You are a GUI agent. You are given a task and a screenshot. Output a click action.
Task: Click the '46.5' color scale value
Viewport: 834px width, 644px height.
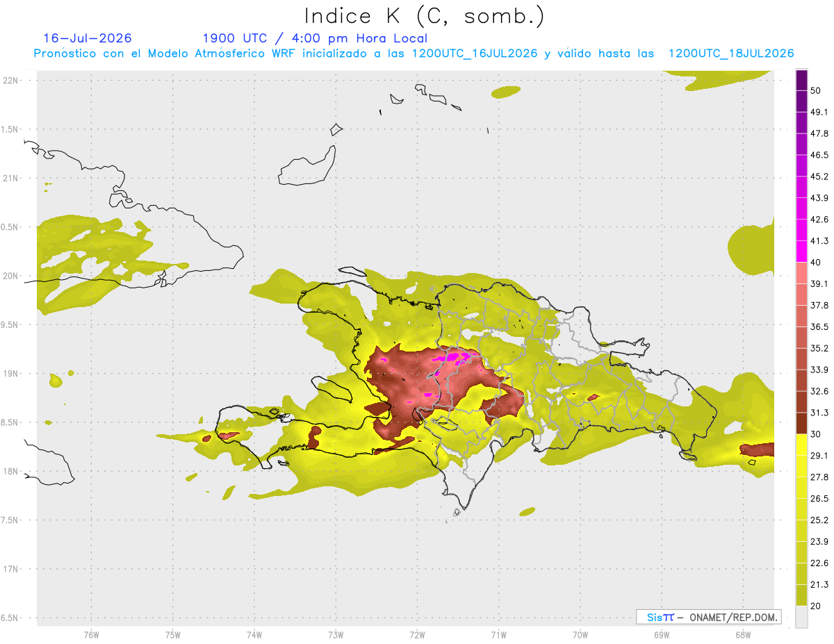click(819, 155)
